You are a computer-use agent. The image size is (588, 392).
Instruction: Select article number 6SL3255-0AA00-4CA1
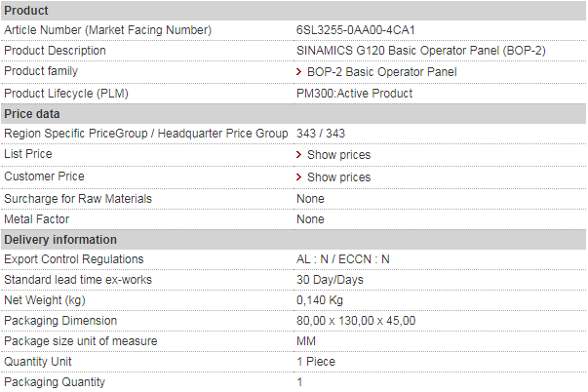pyautogui.click(x=356, y=30)
